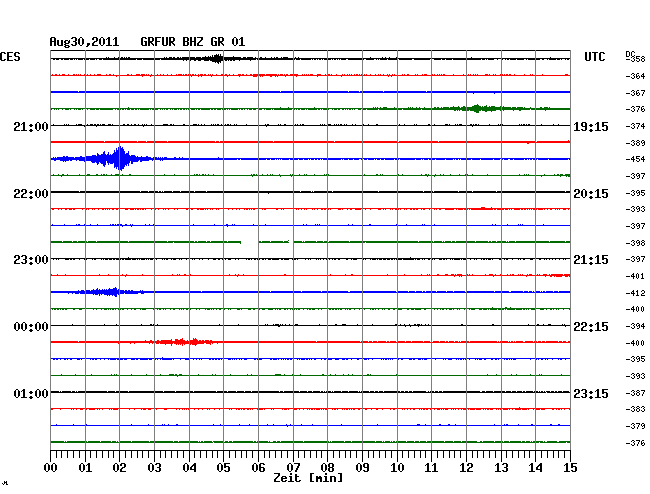This screenshot has height=494, width=650.
Task: Click minute label 15 on time axis
Action: [570, 468]
